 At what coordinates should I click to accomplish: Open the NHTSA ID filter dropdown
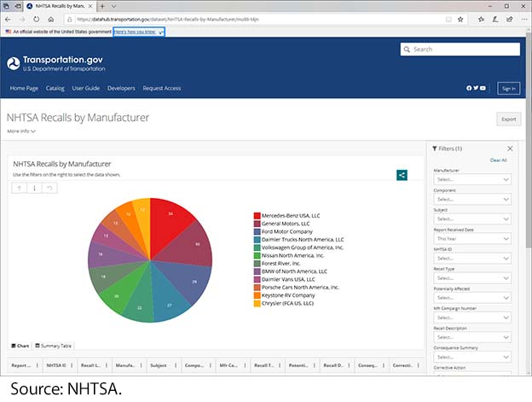472,259
